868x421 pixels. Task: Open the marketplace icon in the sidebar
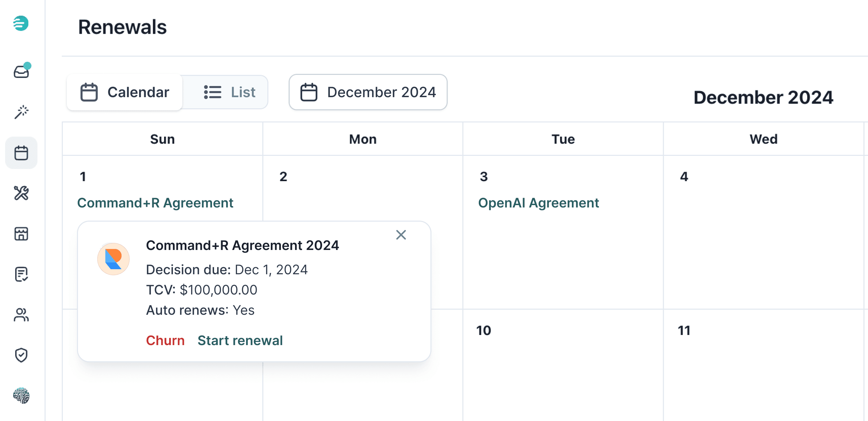(21, 234)
